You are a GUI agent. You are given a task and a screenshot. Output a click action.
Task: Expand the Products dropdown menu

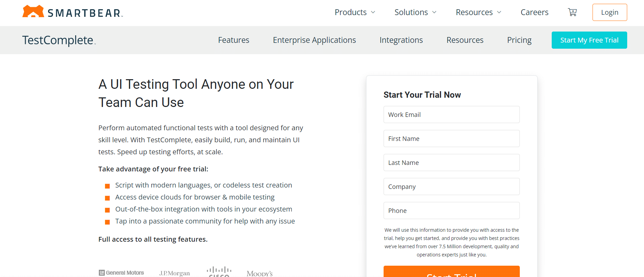click(355, 12)
